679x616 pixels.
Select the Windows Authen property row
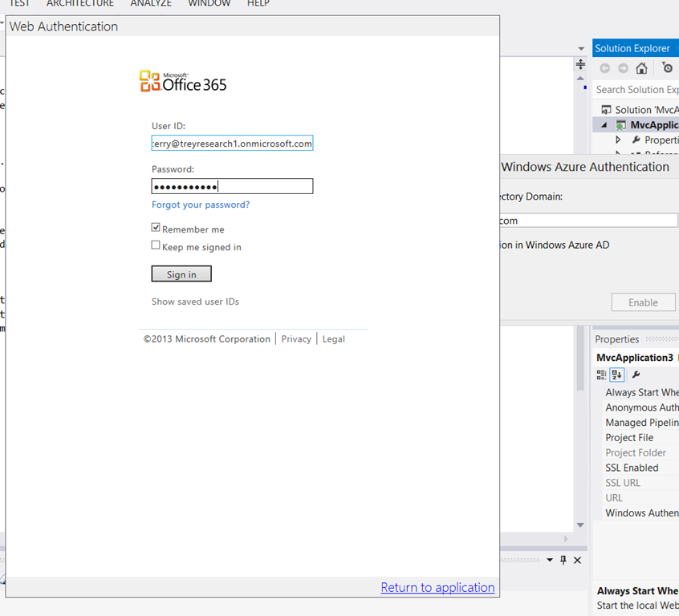[x=642, y=513]
